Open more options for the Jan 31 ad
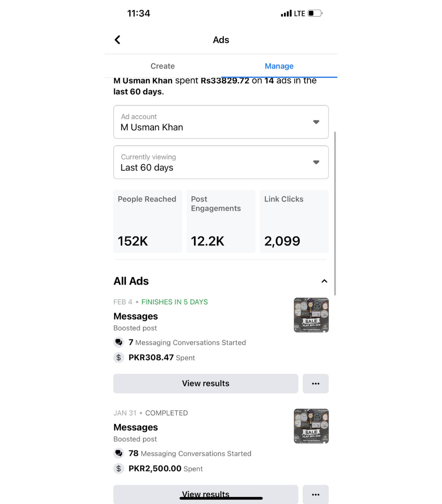Viewport: 442px width, 504px height. coord(316,495)
